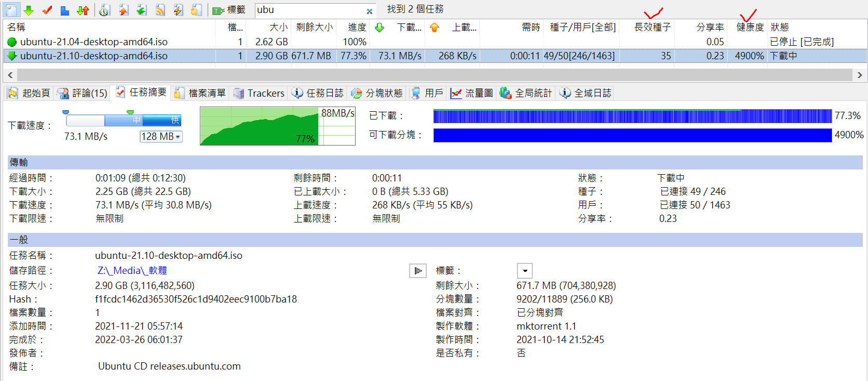Click the green download speed graph
The height and width of the screenshot is (381, 868).
point(278,126)
